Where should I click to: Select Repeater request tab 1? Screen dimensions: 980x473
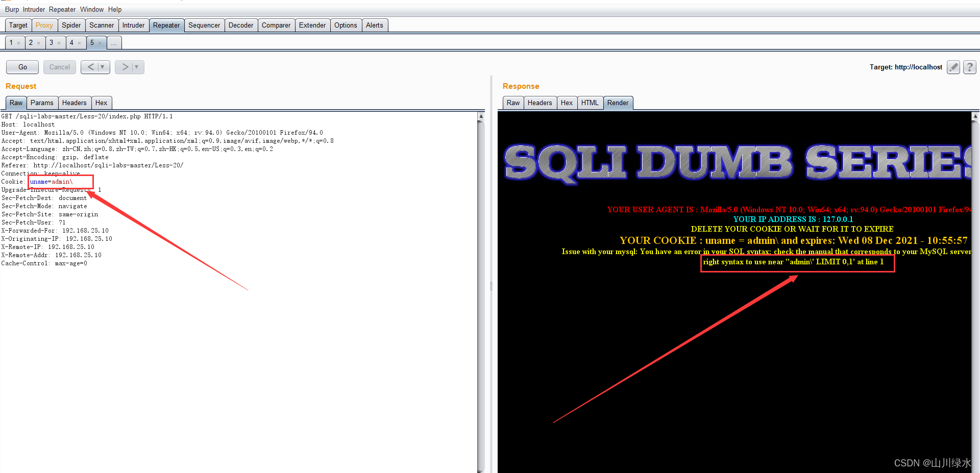click(x=11, y=42)
